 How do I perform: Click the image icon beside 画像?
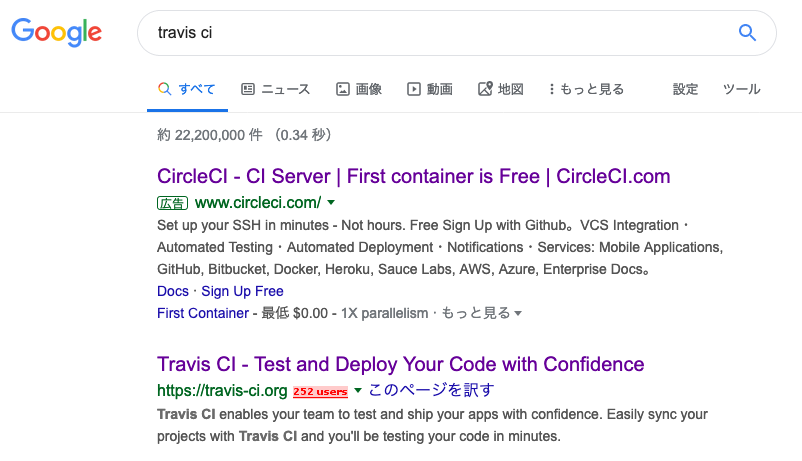coord(343,89)
